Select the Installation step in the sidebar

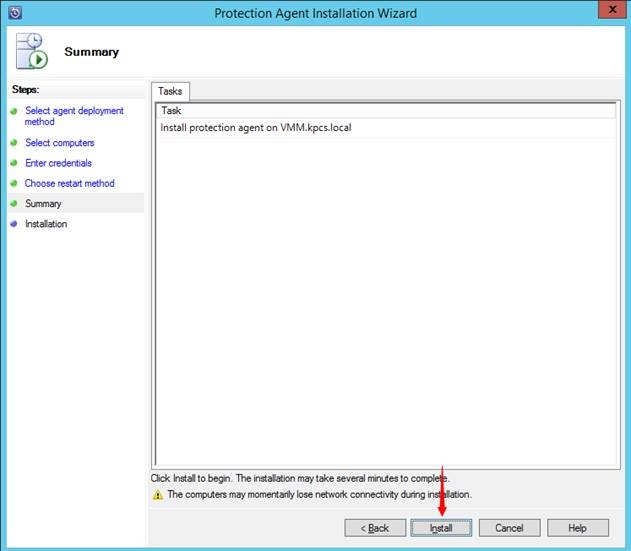pos(46,224)
